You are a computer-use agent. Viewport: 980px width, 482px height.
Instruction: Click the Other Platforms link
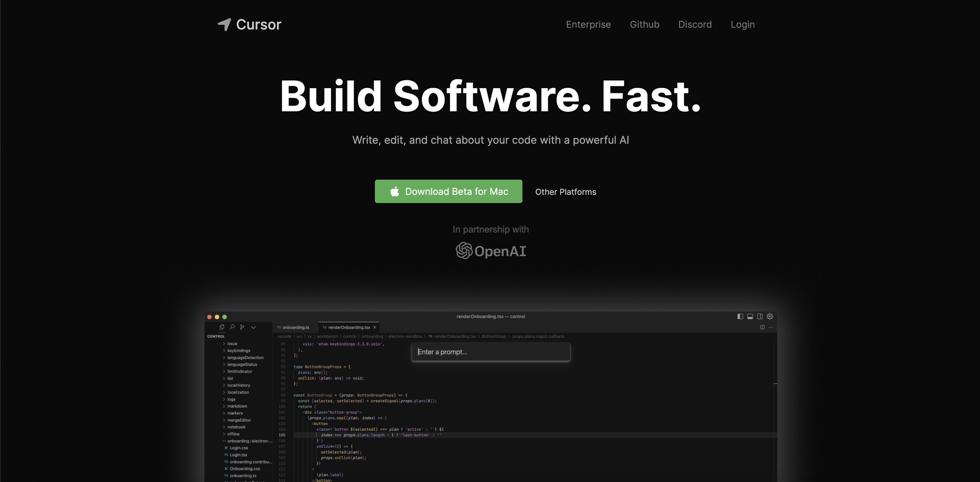[566, 192]
